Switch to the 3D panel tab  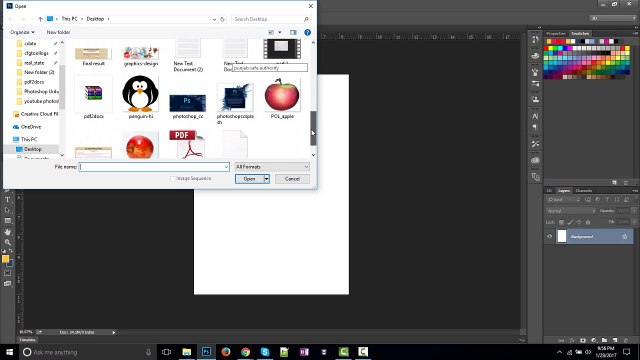(x=549, y=191)
